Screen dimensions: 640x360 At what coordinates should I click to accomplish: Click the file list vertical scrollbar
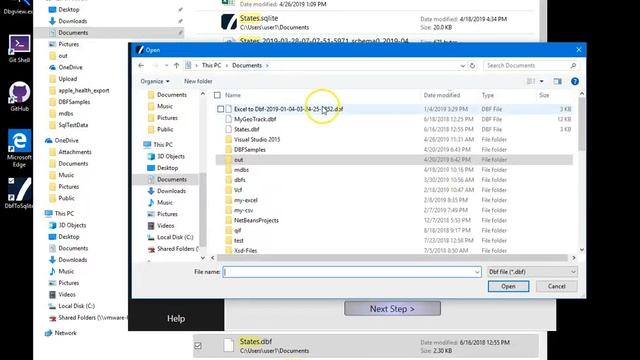click(582, 124)
